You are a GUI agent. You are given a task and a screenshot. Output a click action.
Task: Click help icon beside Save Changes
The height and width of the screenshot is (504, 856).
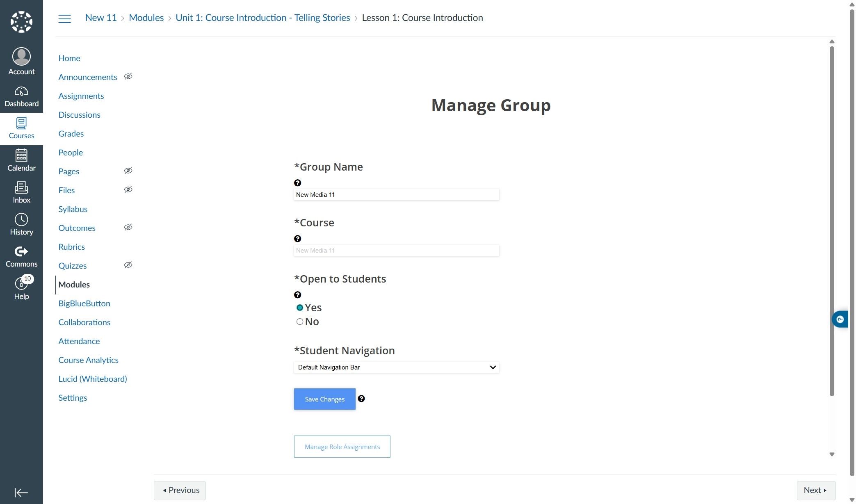coord(361,399)
